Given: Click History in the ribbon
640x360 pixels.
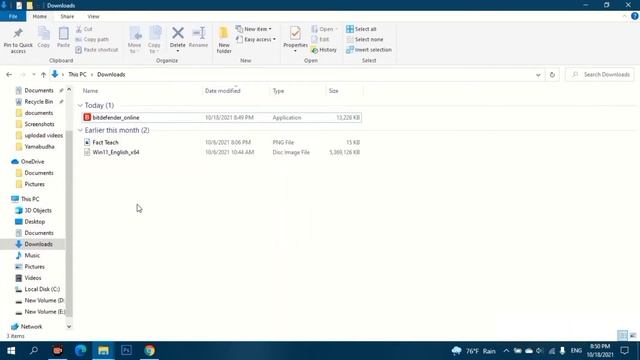Looking at the screenshot, I should click(324, 49).
